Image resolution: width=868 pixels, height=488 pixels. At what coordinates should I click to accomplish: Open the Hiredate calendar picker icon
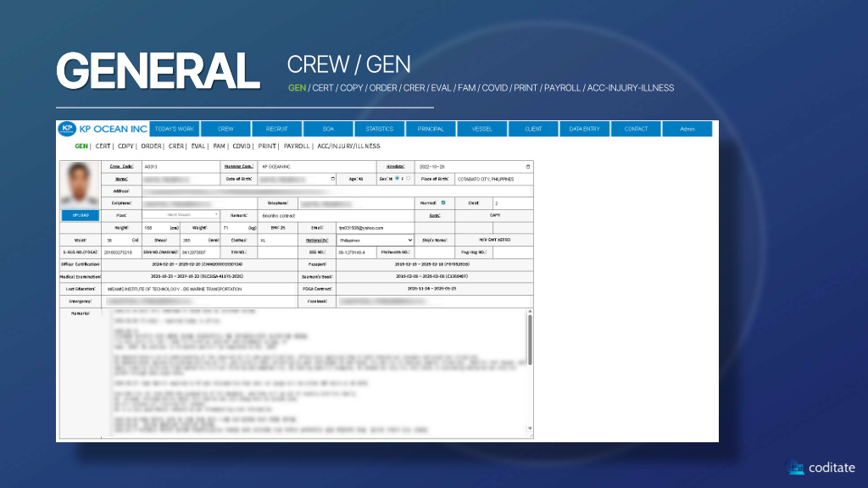[527, 167]
